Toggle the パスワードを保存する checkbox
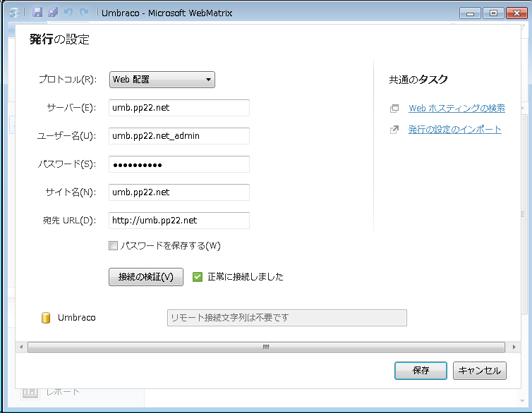 point(113,245)
